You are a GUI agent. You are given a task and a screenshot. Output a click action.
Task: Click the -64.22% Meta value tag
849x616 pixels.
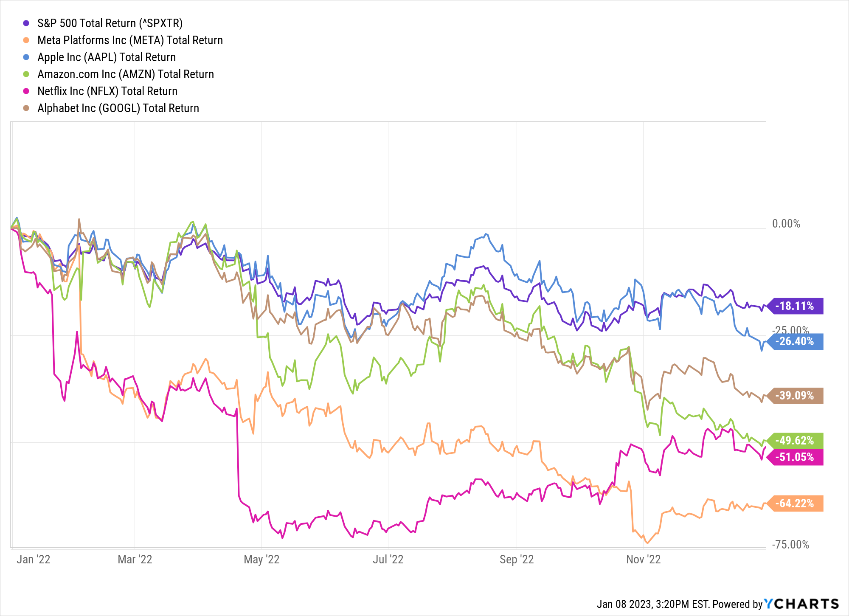click(795, 503)
